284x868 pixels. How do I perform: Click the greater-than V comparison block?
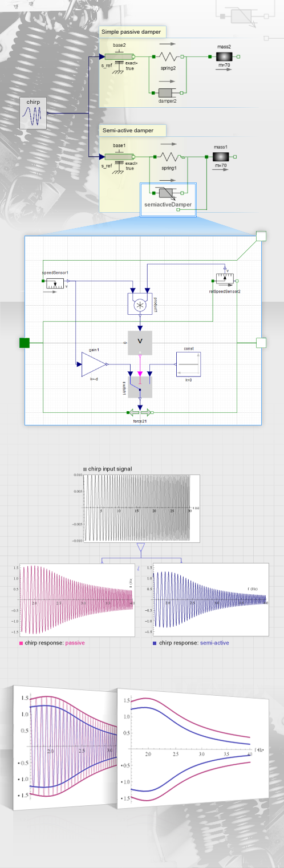tap(140, 342)
